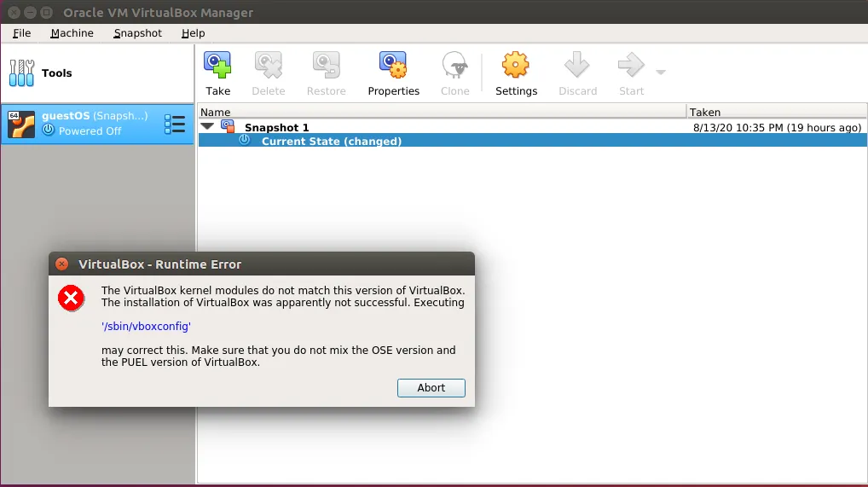
Task: Click the Powered Off status text
Action: [90, 131]
